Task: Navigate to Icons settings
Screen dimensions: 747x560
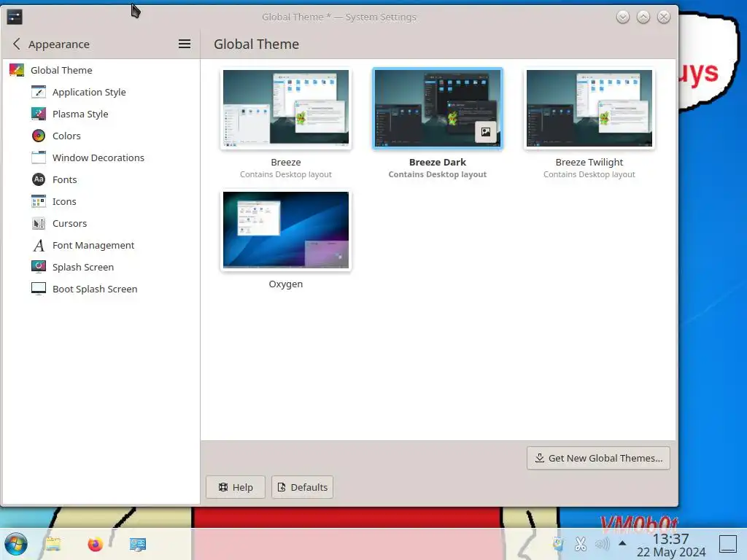Action: pyautogui.click(x=64, y=201)
